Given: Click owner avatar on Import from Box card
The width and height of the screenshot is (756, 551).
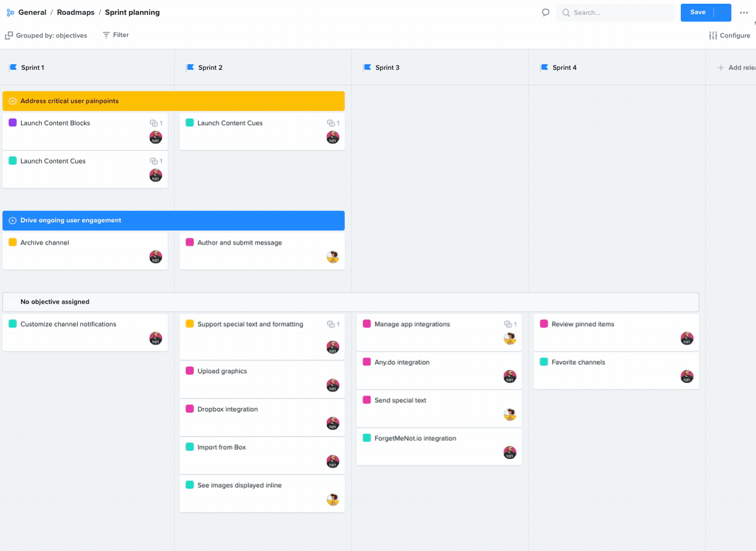Looking at the screenshot, I should pyautogui.click(x=333, y=461).
